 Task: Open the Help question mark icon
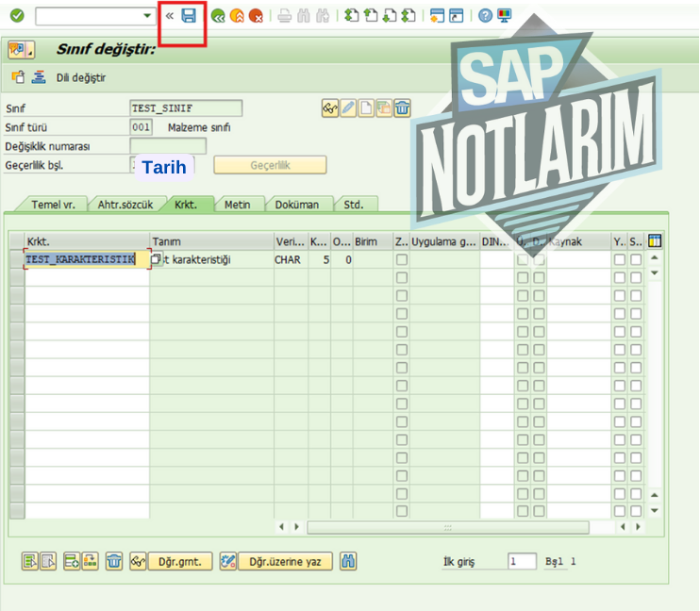point(485,16)
